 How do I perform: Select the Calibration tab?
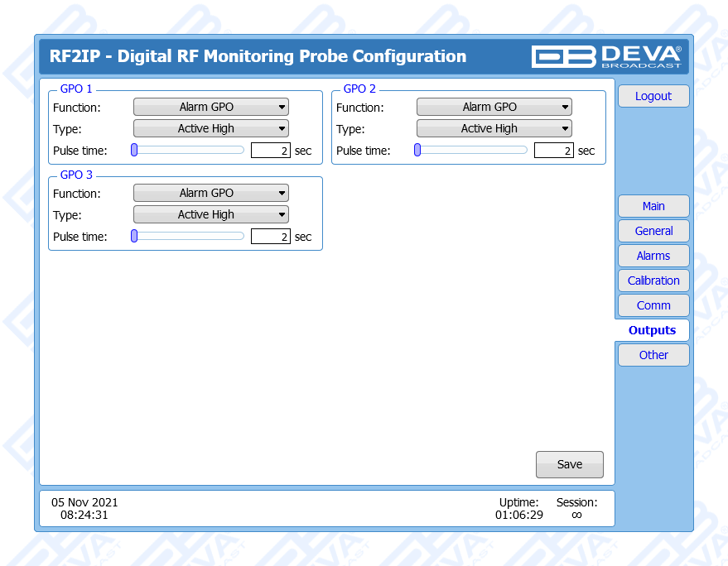pos(653,281)
